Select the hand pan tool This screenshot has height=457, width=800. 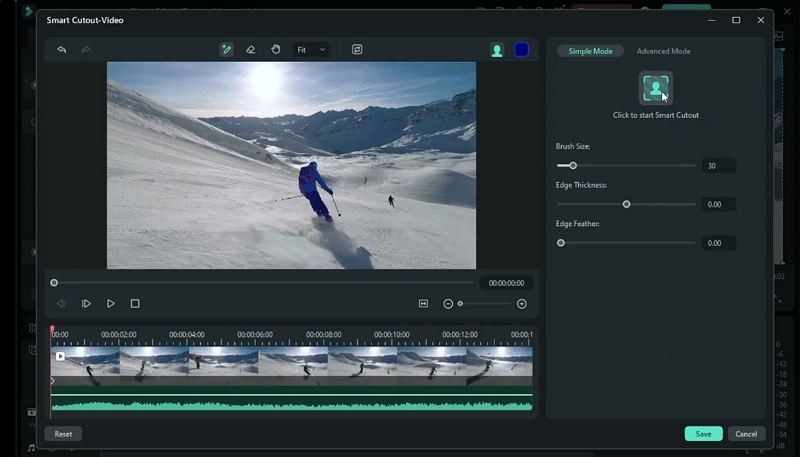pos(276,50)
